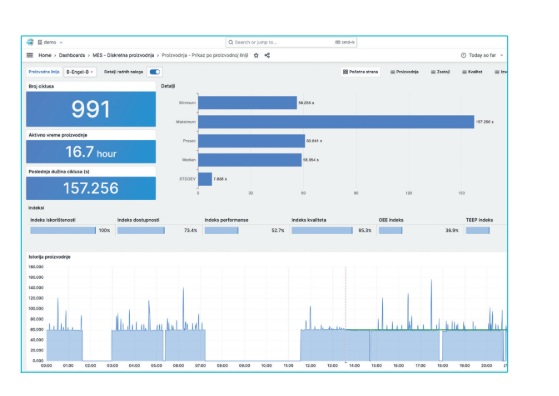Select the 991 cycle count value
The image size is (559, 396).
pos(91,109)
